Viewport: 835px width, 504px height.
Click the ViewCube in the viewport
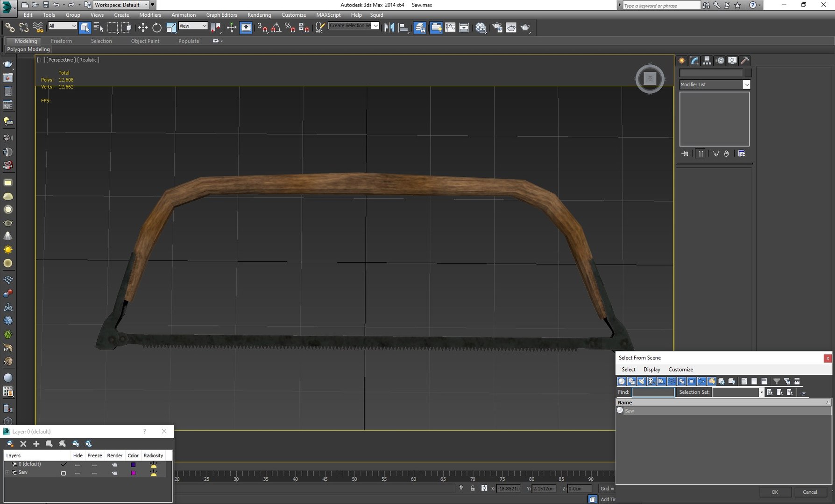(650, 78)
